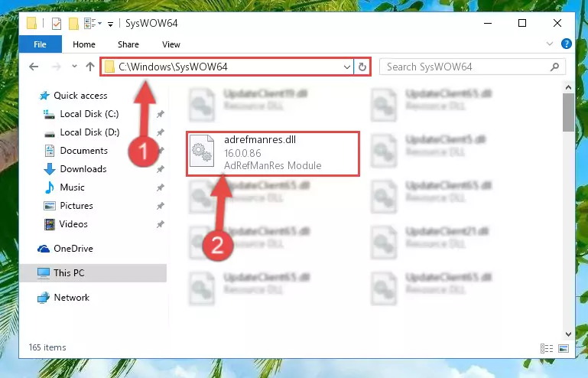Click the Quick access star icon
Viewport: 588px width, 378px height.
44,96
